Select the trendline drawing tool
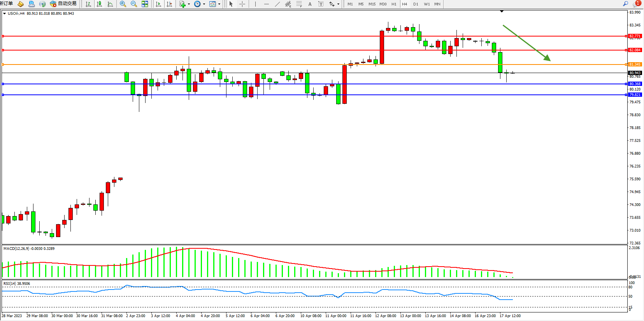 pos(277,4)
